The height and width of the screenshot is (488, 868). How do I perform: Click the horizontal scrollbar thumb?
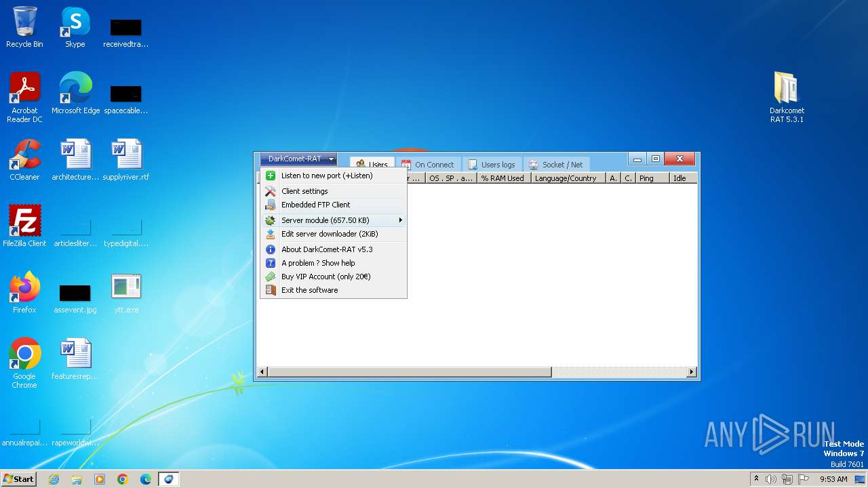410,372
